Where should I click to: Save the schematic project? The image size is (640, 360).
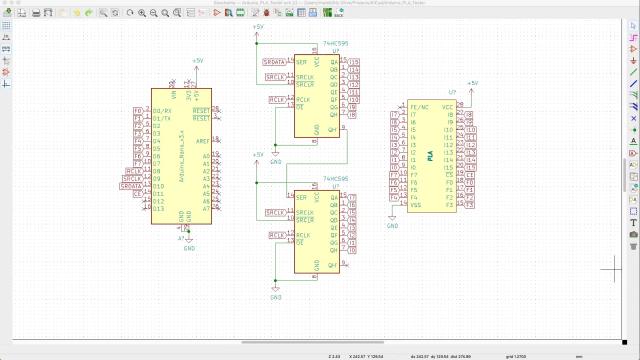point(7,13)
